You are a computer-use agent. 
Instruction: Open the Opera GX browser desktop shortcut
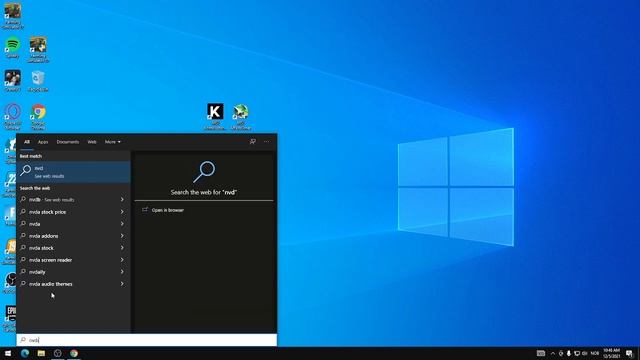(x=13, y=116)
